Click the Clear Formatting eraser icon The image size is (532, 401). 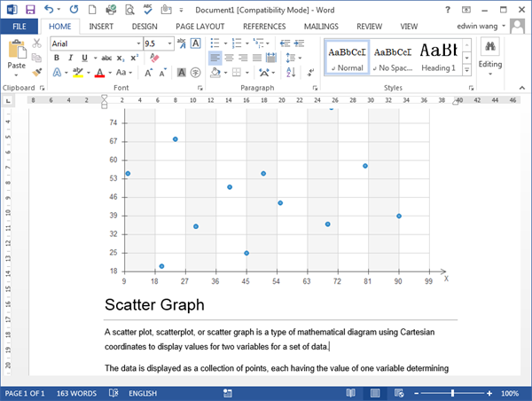click(x=154, y=58)
